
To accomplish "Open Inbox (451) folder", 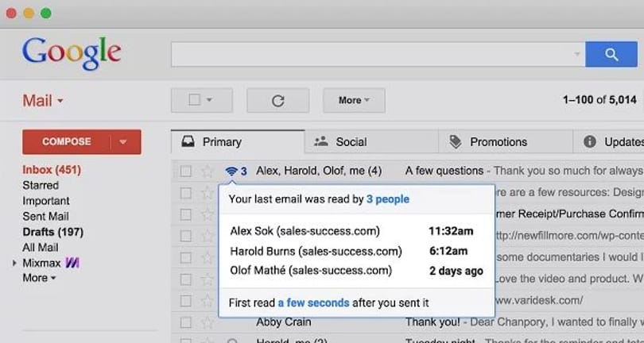I will 52,170.
